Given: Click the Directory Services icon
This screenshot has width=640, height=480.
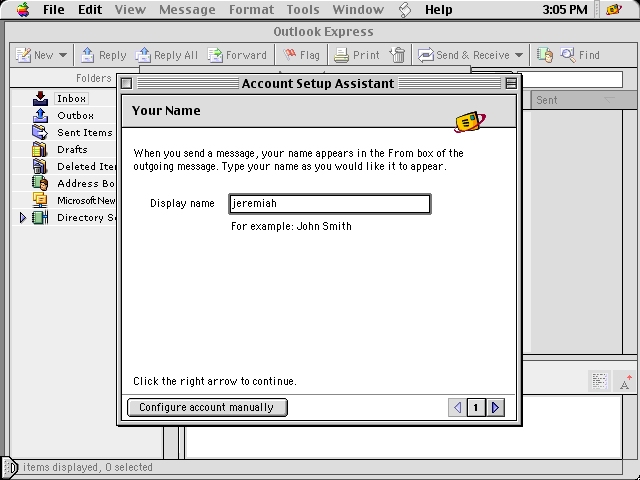Looking at the screenshot, I should (x=40, y=218).
